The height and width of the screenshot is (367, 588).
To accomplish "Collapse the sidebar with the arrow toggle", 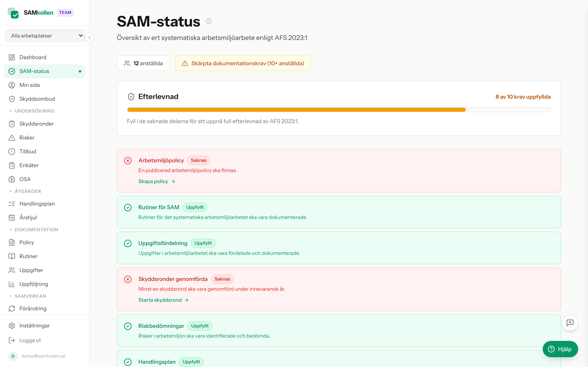I will (90, 37).
